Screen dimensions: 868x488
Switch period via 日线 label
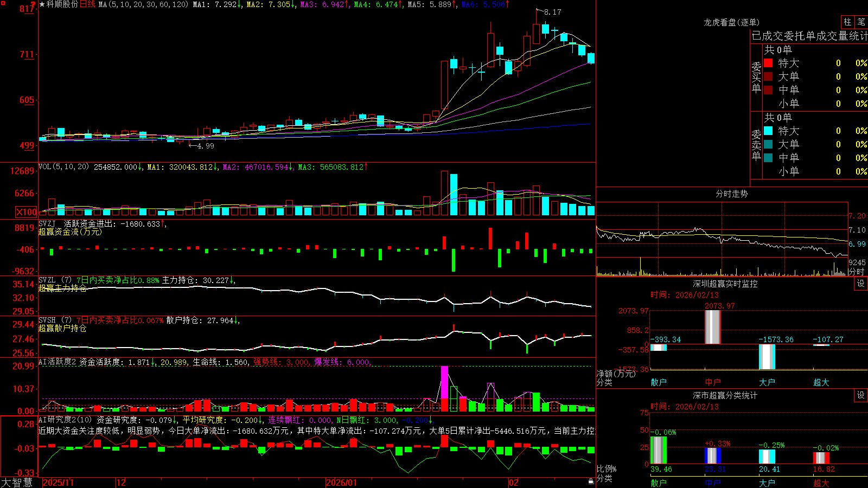pyautogui.click(x=87, y=4)
